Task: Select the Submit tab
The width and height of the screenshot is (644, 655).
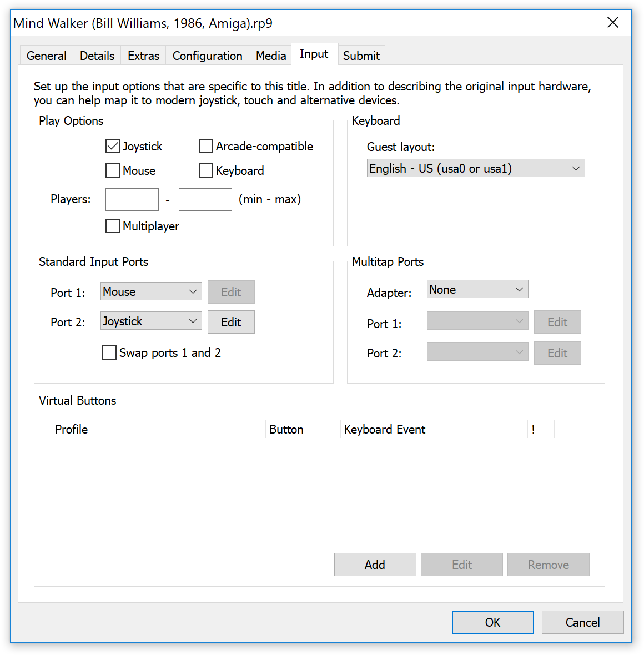Action: pos(361,56)
